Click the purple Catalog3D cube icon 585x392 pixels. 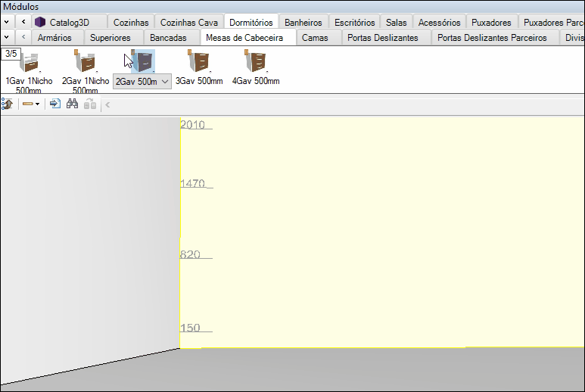pyautogui.click(x=40, y=23)
